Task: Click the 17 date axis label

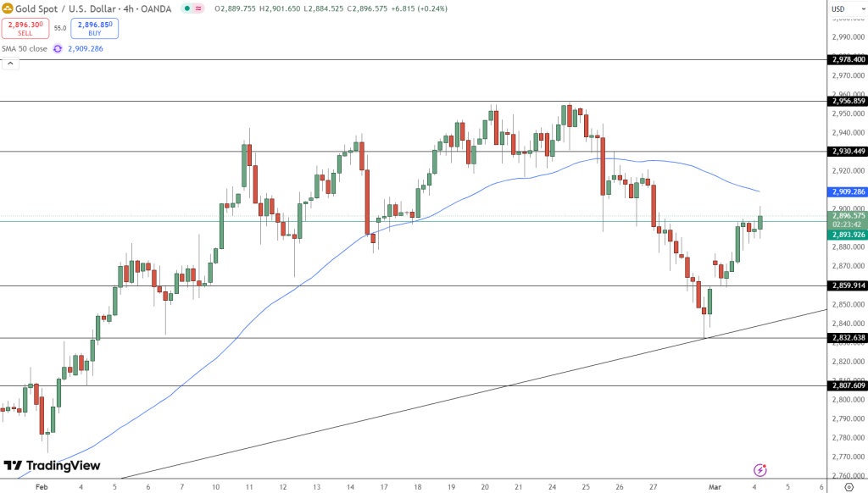Action: coord(384,487)
